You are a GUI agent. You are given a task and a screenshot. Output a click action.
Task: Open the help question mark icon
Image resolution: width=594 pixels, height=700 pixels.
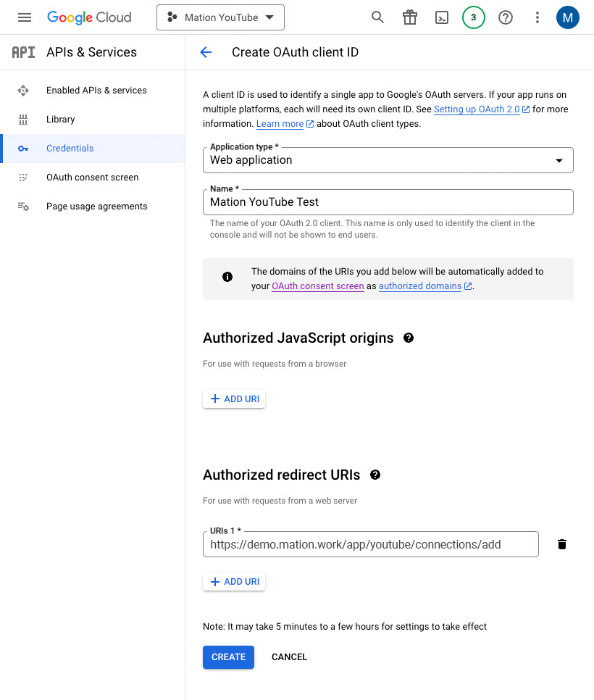[506, 17]
